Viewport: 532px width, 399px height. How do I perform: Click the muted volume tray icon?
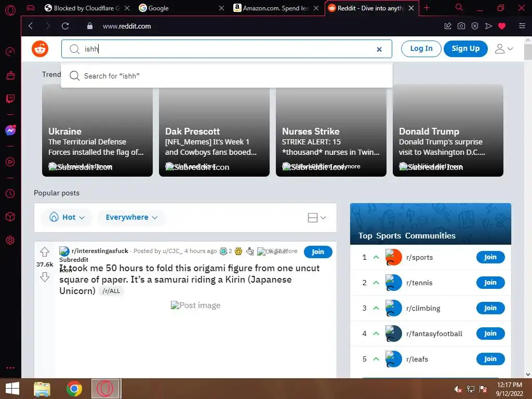click(458, 389)
